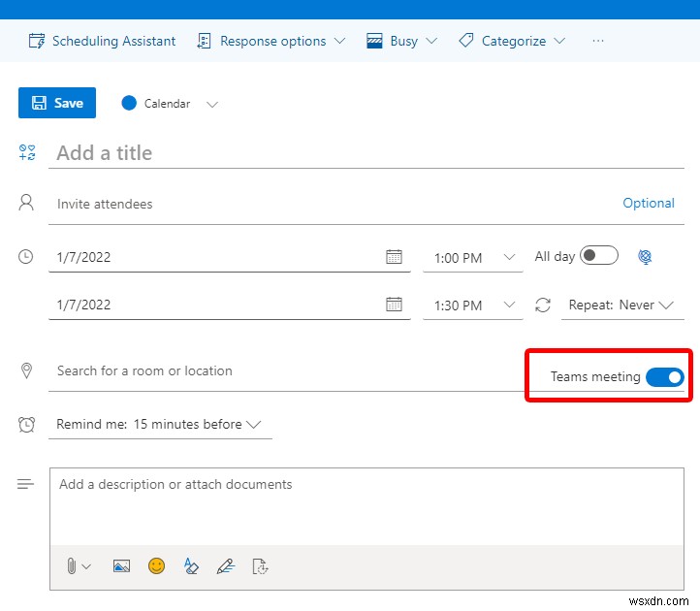Open the end date calendar picker
This screenshot has width=700, height=611.
tap(394, 305)
